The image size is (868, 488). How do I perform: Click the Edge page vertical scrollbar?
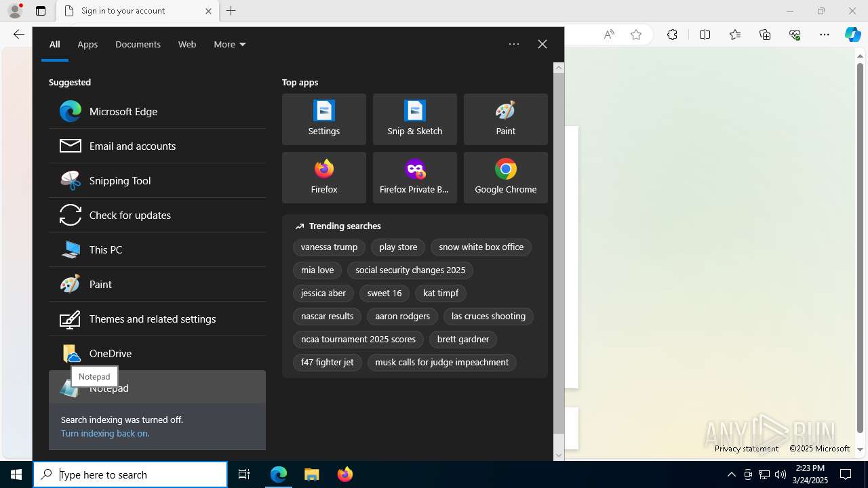tap(861, 247)
